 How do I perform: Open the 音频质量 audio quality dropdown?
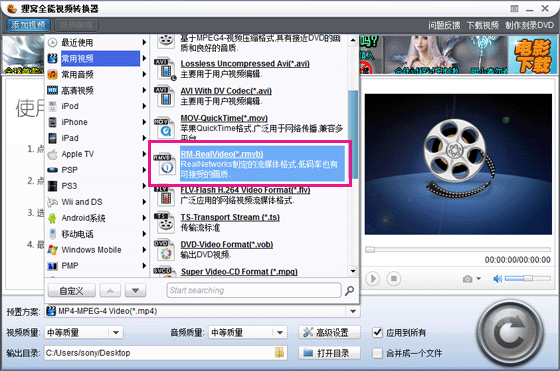[x=280, y=333]
